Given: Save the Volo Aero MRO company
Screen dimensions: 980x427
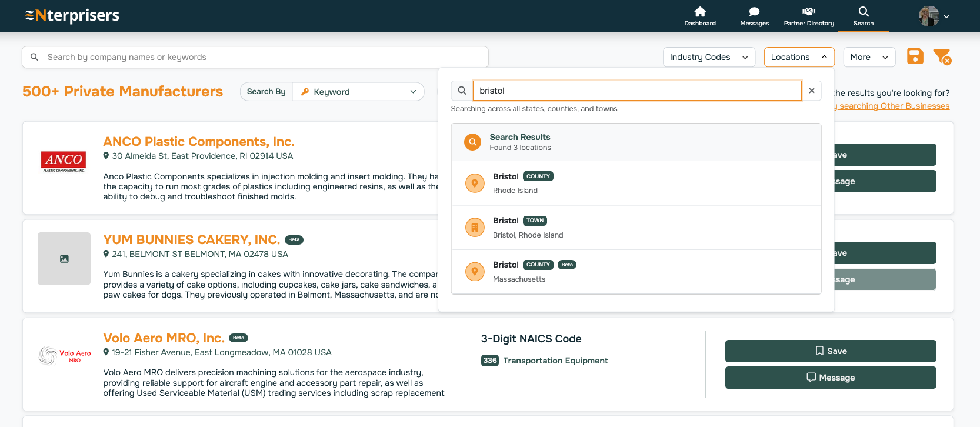Looking at the screenshot, I should (x=830, y=351).
